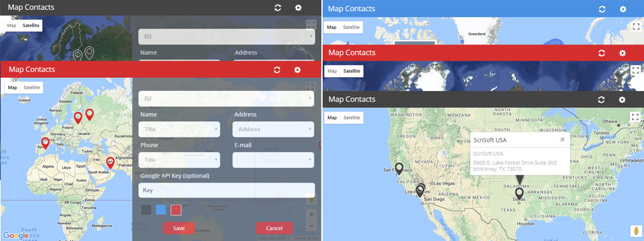Enter fullscreen on the USA map
644x241 pixels.
tap(635, 117)
